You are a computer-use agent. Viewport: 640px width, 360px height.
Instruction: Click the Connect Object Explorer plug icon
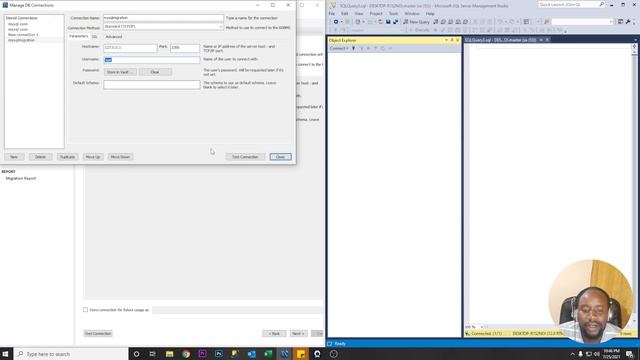click(x=353, y=49)
